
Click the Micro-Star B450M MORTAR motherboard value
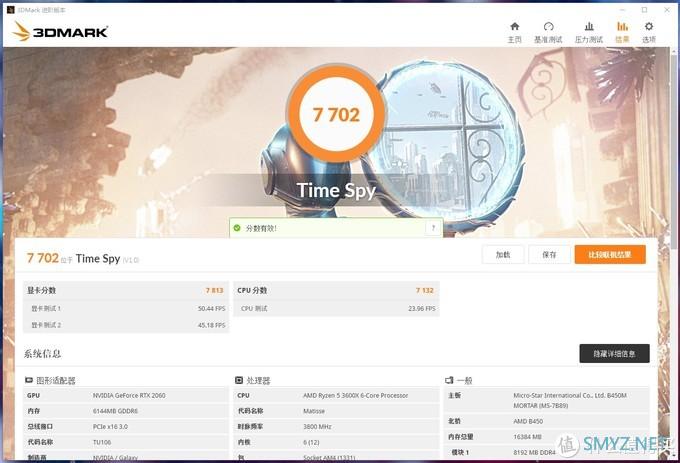pos(570,401)
